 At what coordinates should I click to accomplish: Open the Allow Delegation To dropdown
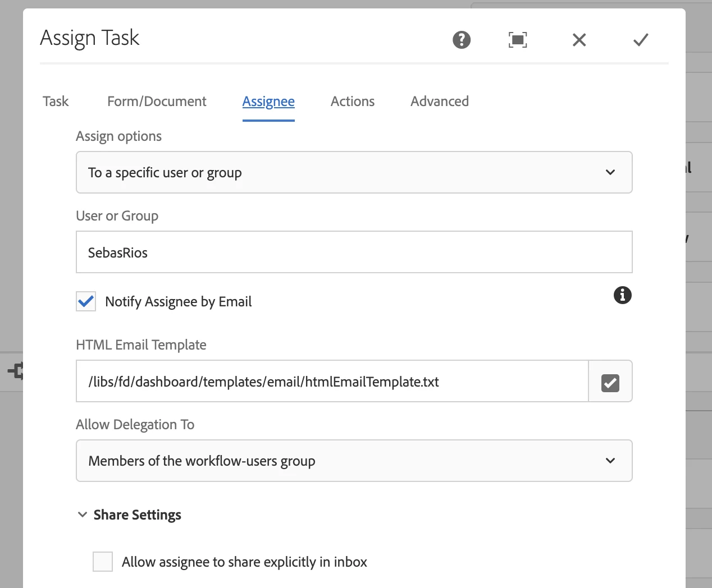click(354, 461)
